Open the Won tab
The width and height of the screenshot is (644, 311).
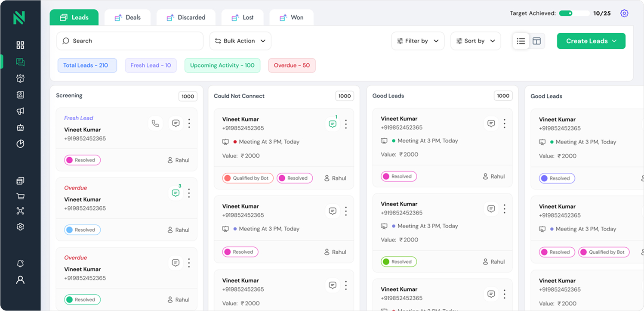(291, 17)
